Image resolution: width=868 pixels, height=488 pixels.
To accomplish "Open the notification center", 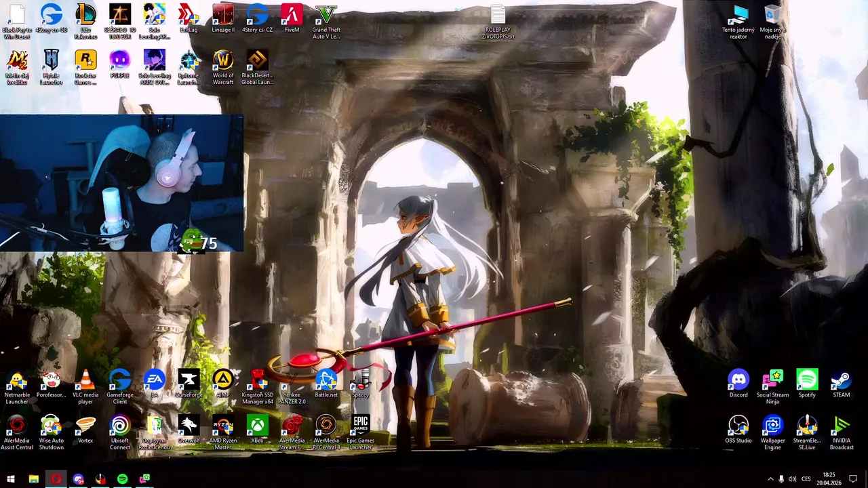I will 853,479.
